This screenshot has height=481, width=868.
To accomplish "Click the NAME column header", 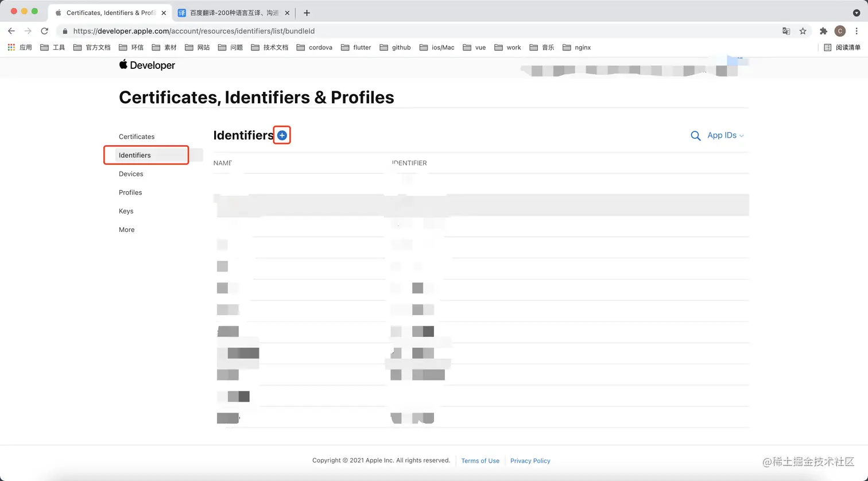I will [x=223, y=163].
